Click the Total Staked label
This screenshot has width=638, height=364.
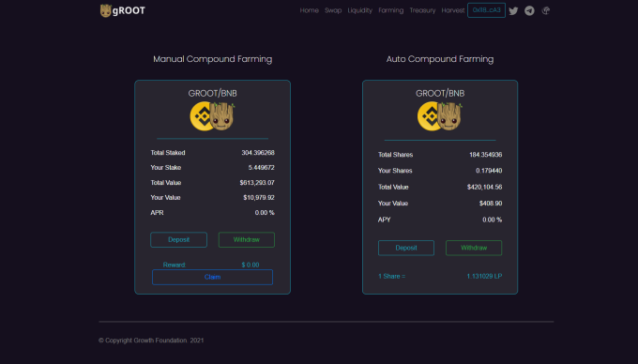pyautogui.click(x=168, y=153)
